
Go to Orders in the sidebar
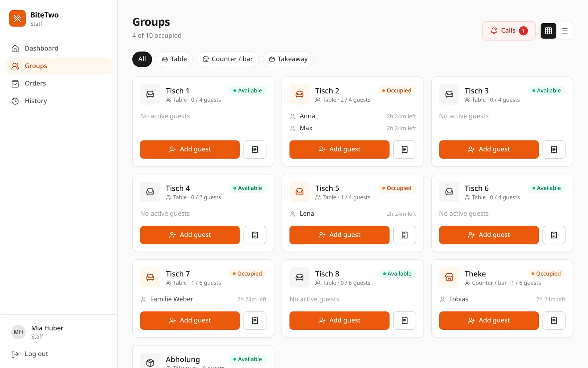(59, 84)
